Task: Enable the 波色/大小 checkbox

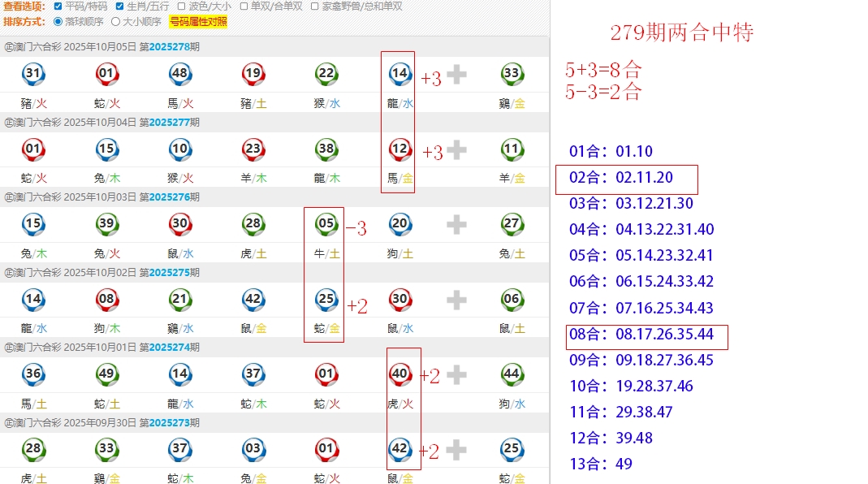Action: pyautogui.click(x=182, y=6)
